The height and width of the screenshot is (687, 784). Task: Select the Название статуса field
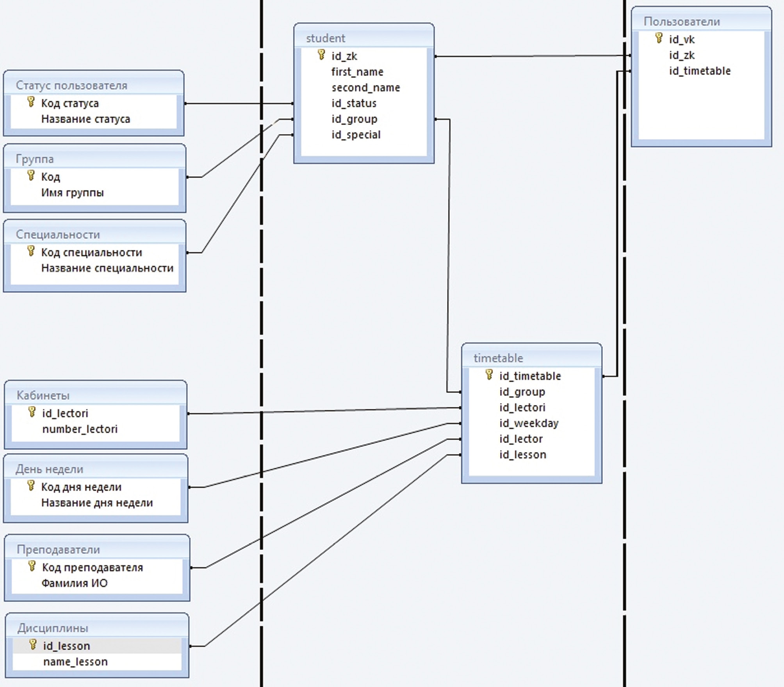pos(86,119)
